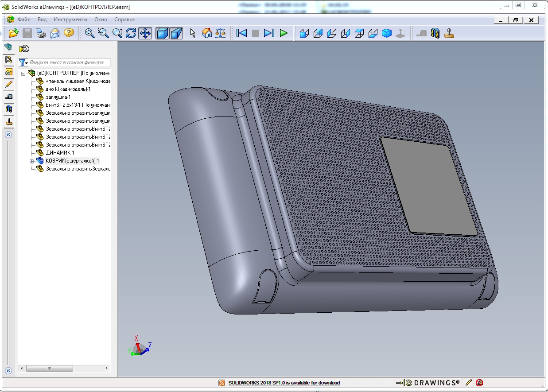Click the Print icon in toolbar
Image resolution: width=548 pixels, height=392 pixels.
41,33
